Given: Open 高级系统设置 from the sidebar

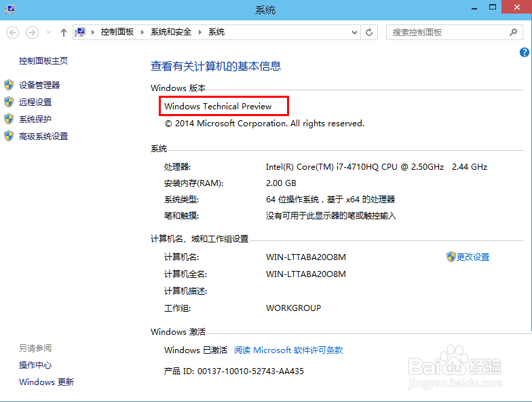Looking at the screenshot, I should [x=43, y=136].
